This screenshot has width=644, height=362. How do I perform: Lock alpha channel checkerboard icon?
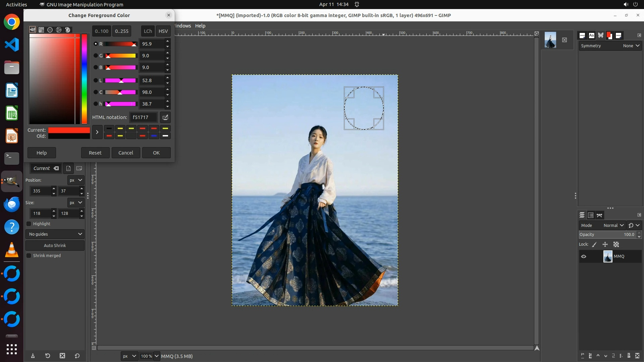coord(616,244)
